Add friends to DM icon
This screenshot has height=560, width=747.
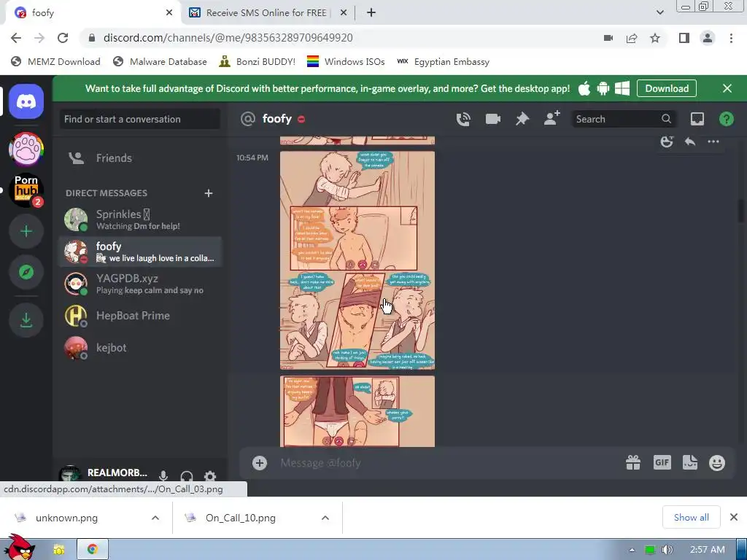[551, 119]
